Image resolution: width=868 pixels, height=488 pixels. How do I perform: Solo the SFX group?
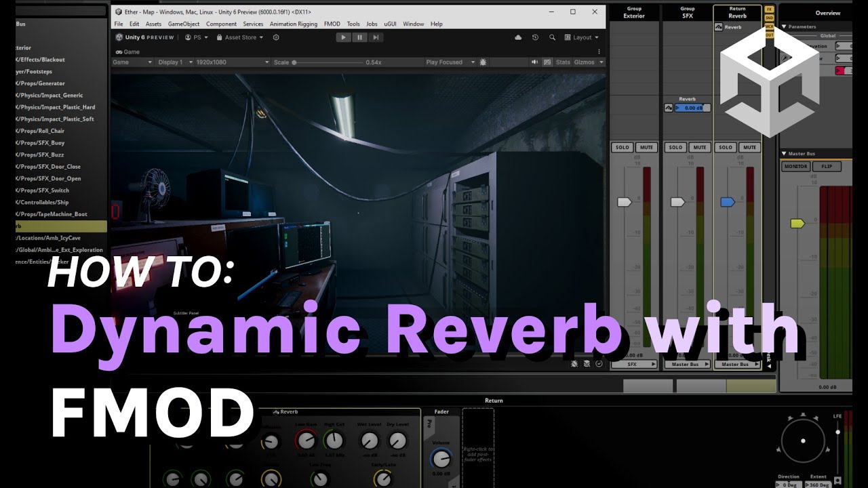[675, 147]
